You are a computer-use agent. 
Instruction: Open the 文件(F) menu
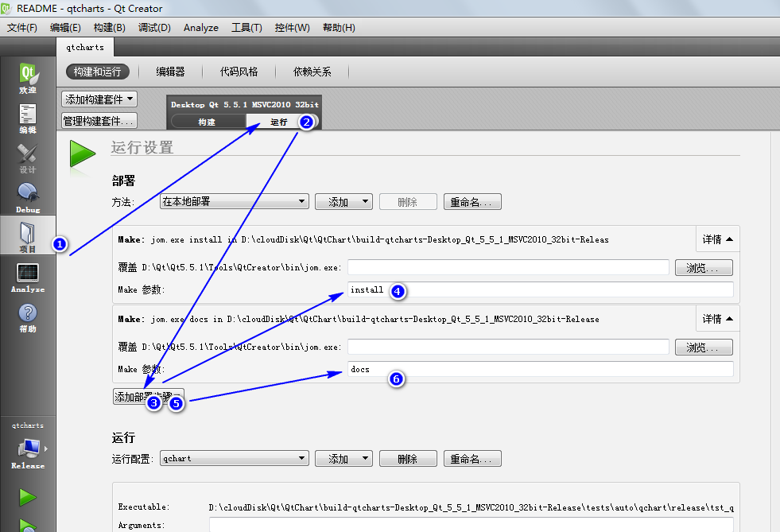pos(22,28)
